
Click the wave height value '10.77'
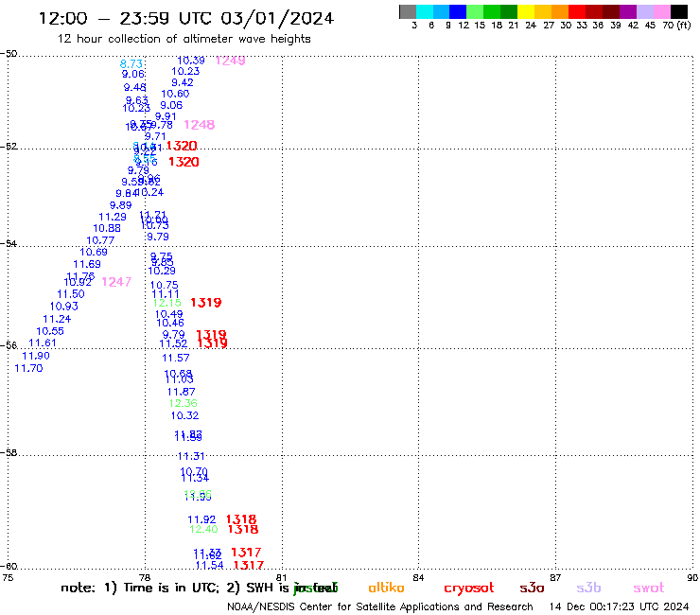pyautogui.click(x=100, y=240)
